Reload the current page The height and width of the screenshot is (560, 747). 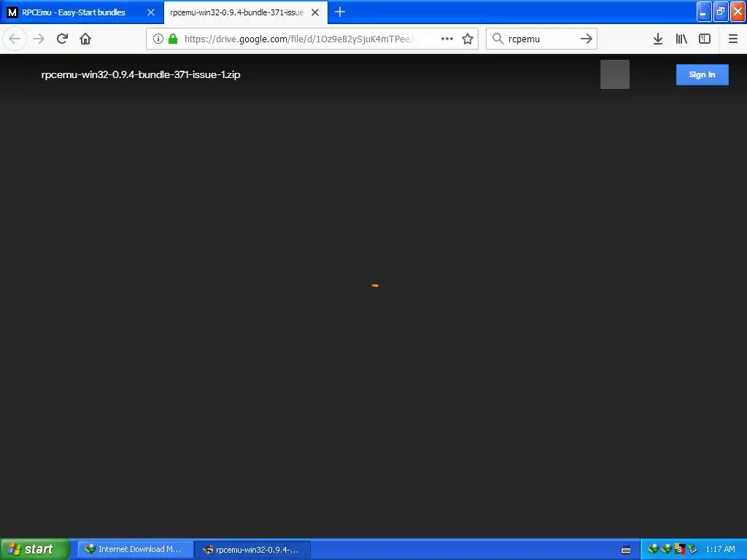(x=63, y=39)
